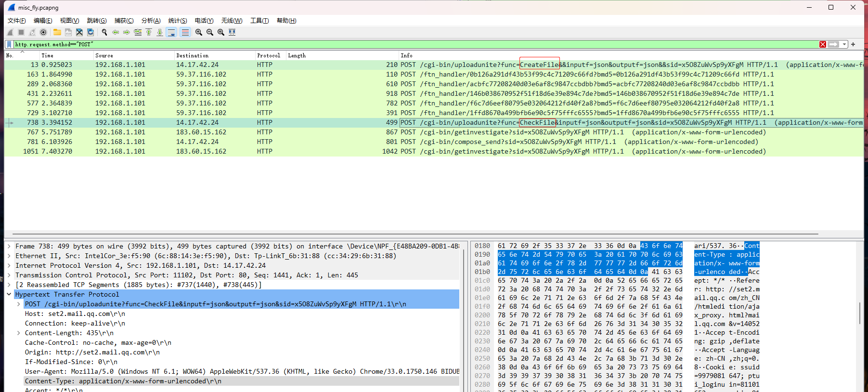Open the 电话(Y) menu
The image size is (868, 392).
coord(204,21)
